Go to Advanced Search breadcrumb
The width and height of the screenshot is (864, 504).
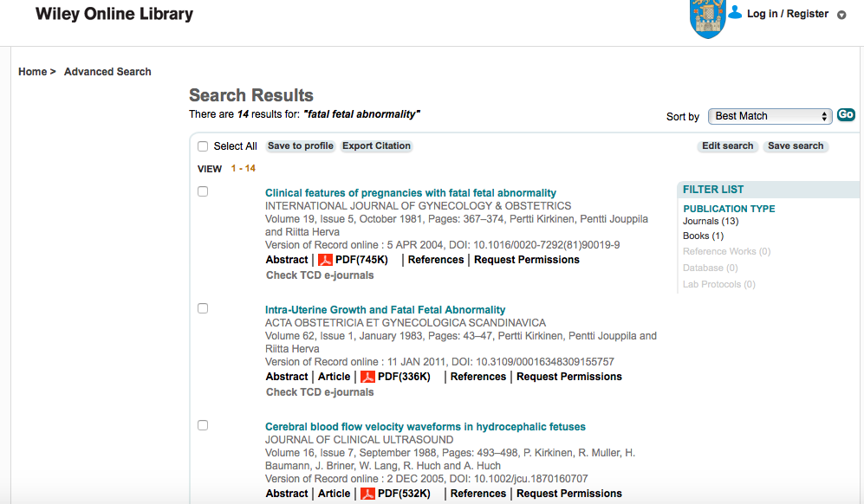107,72
